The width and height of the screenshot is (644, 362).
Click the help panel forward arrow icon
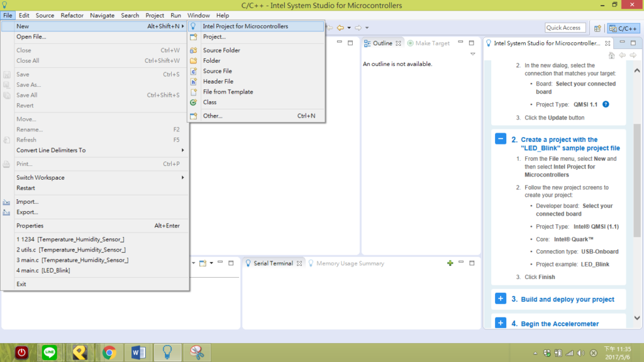tap(633, 55)
